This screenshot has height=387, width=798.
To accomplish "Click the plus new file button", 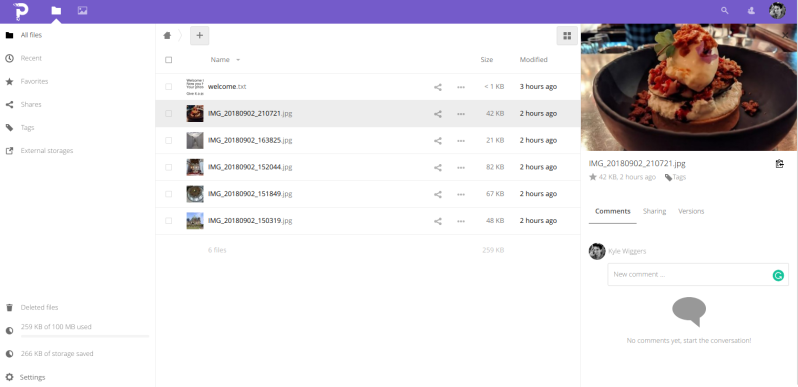I will 200,36.
